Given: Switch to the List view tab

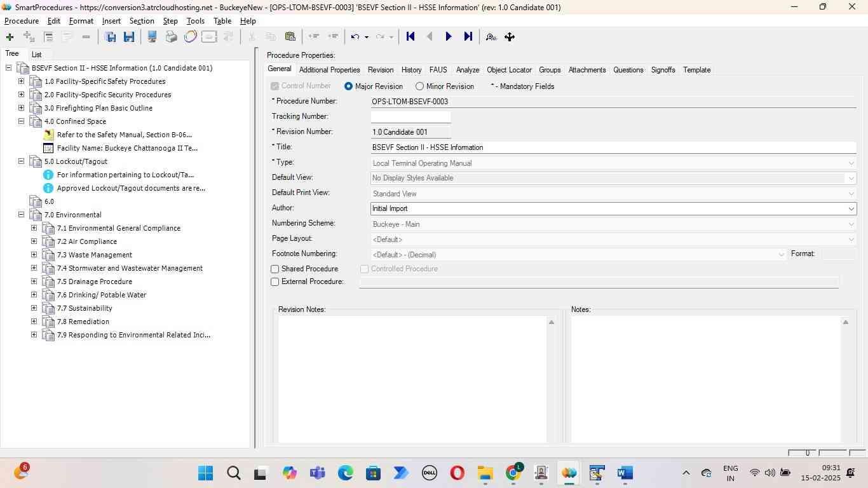Looking at the screenshot, I should point(37,55).
